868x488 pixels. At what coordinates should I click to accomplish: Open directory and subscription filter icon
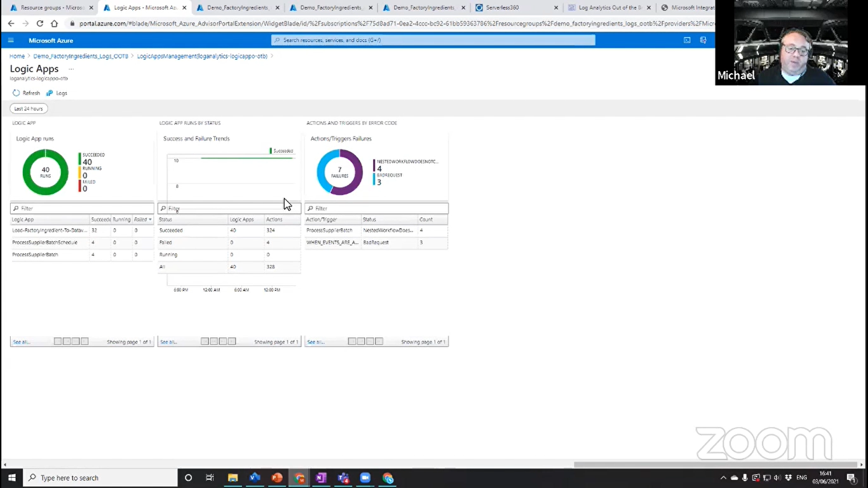703,40
